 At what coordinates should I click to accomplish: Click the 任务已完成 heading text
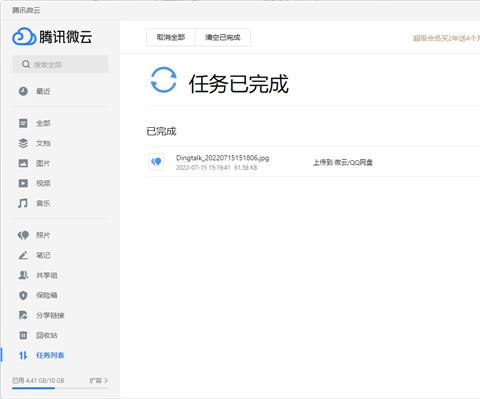(239, 84)
